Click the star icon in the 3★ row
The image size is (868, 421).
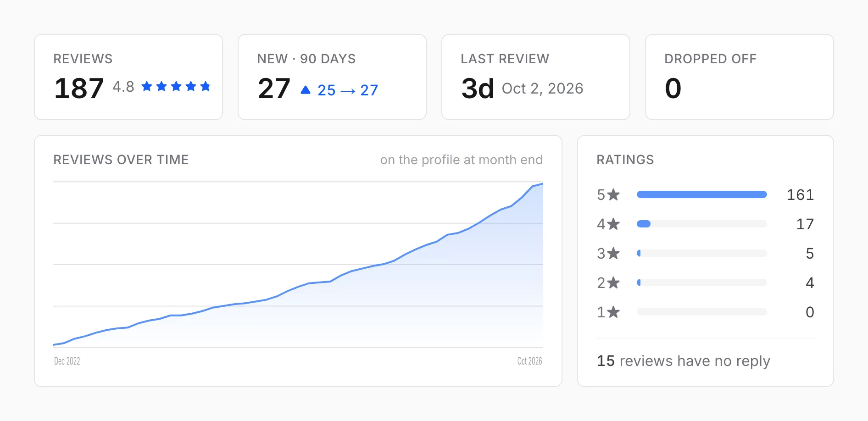613,254
